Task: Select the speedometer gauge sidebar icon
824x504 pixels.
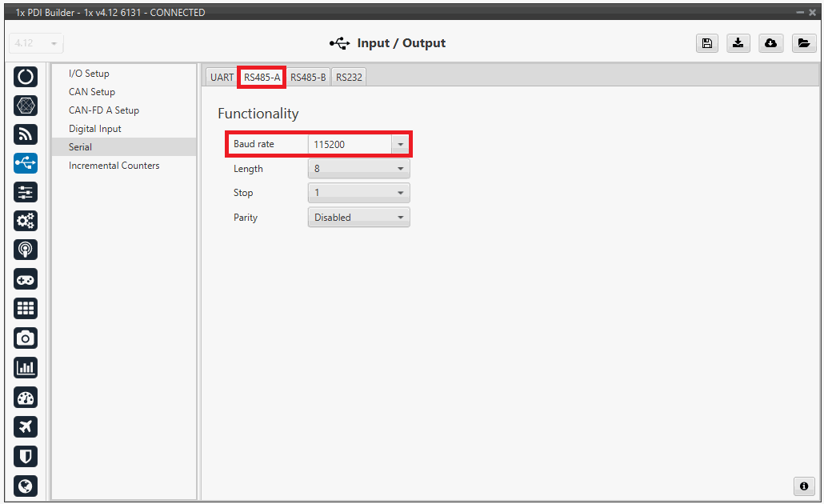Action: coord(26,398)
